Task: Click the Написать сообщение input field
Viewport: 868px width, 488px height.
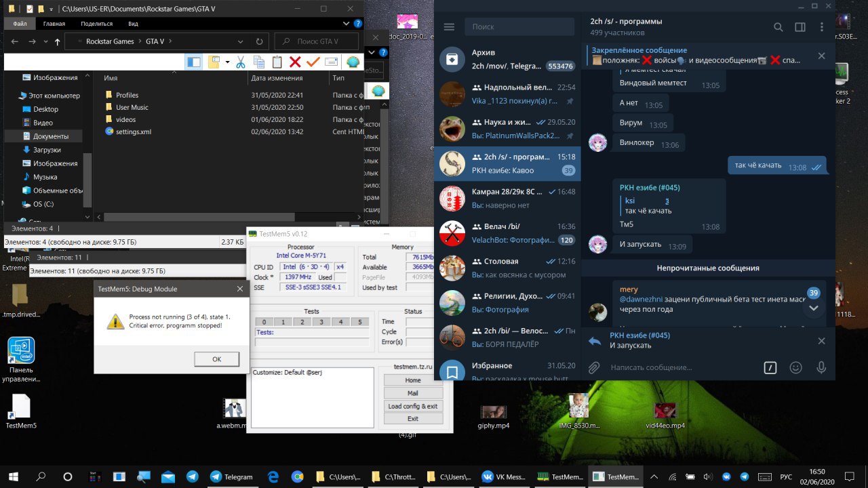Action: 680,367
